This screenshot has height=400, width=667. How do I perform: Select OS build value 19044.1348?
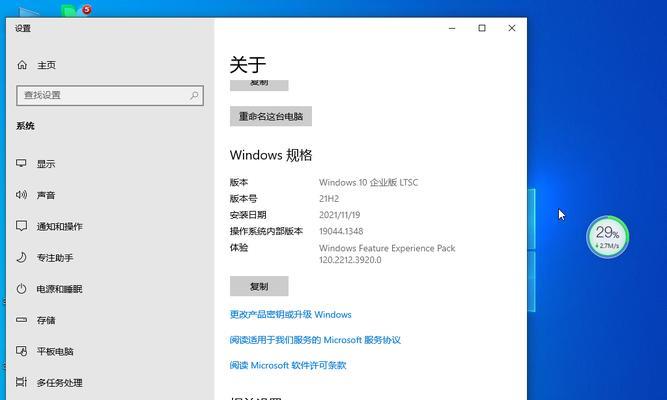tap(341, 231)
